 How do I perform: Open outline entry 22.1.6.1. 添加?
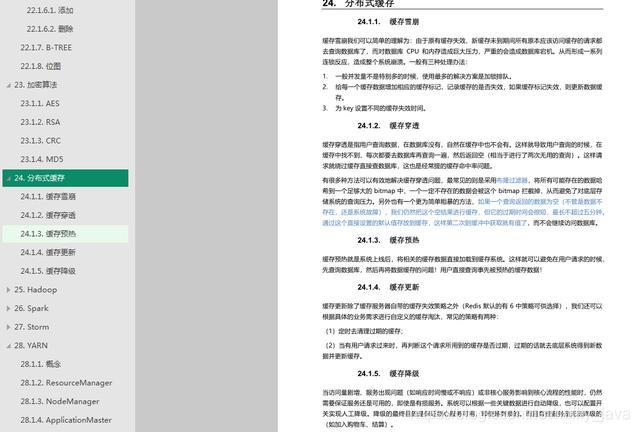coord(50,10)
